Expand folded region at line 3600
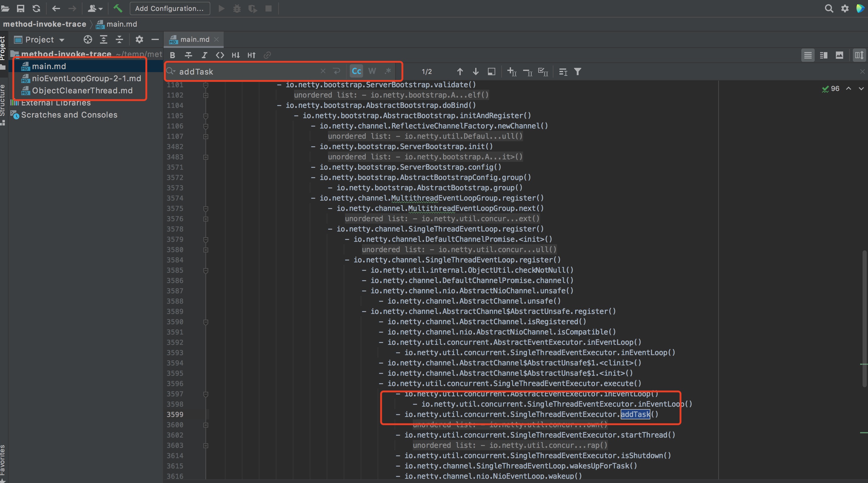Viewport: 868px width, 483px height. pyautogui.click(x=205, y=425)
